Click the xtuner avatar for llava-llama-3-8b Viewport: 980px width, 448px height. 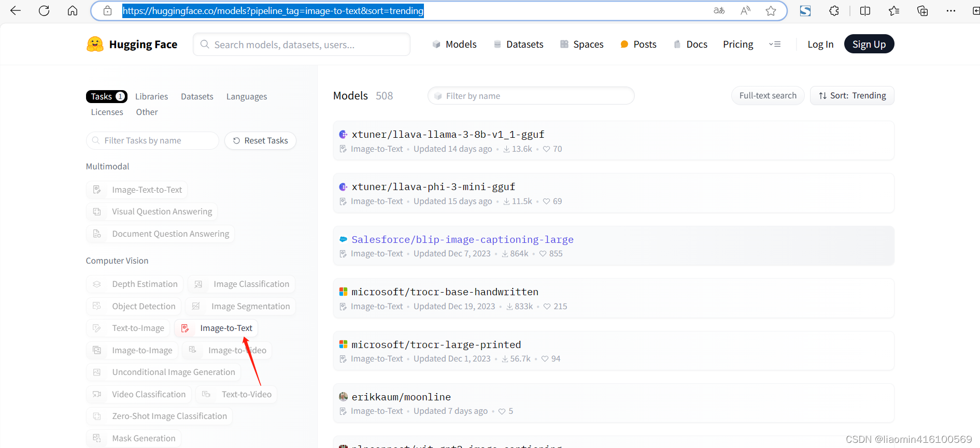coord(343,135)
